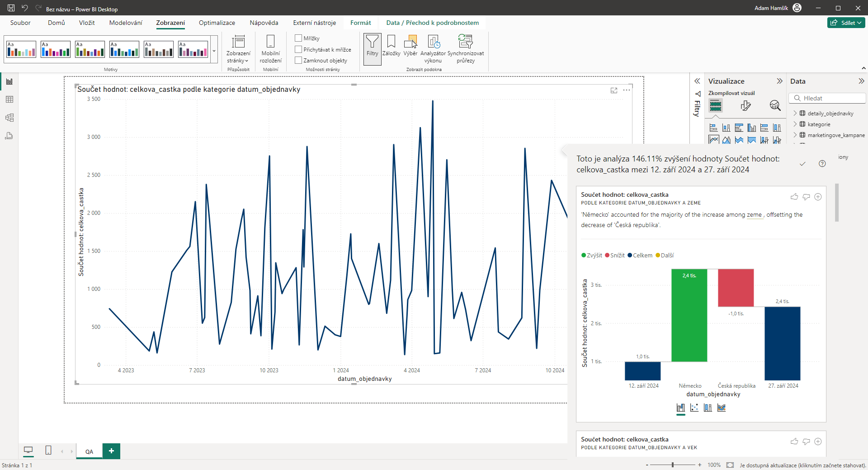868x470 pixels.
Task: Tick the Zamknout objekty checkbox
Action: 298,60
